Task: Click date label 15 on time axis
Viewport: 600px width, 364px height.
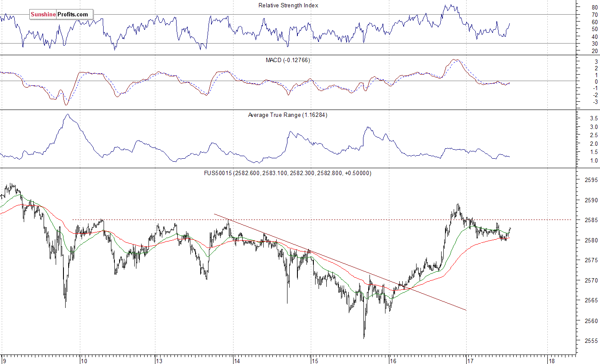Action: point(315,361)
